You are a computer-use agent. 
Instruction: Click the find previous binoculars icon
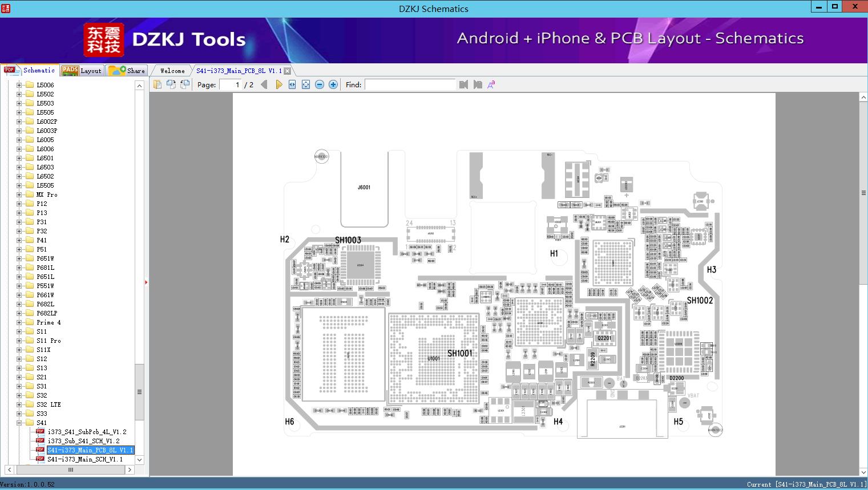point(463,84)
